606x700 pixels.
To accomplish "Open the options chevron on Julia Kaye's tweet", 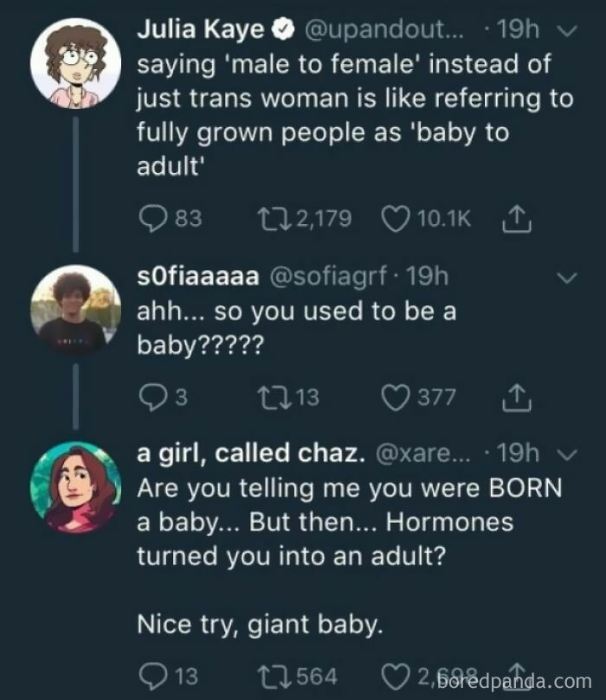I will [x=568, y=30].
